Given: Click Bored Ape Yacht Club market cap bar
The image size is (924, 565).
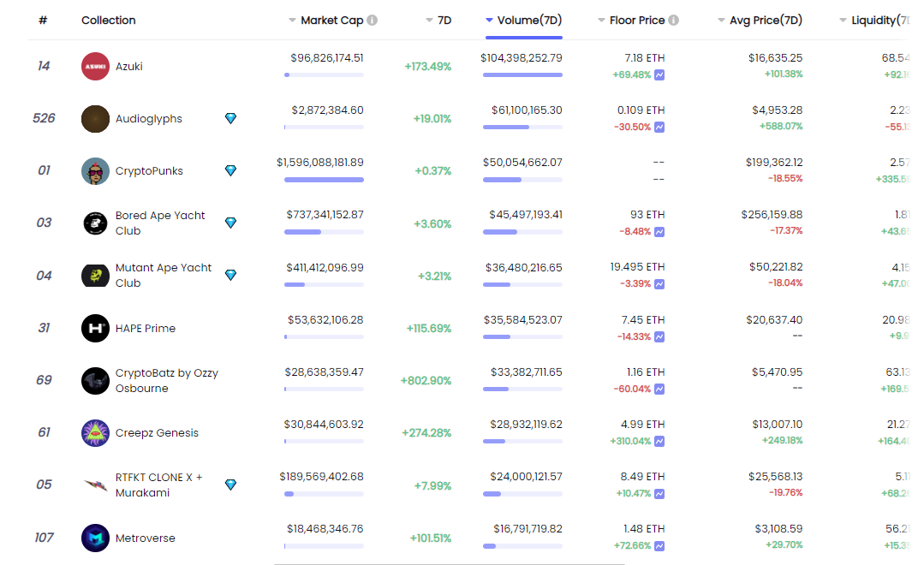Looking at the screenshot, I should [324, 232].
